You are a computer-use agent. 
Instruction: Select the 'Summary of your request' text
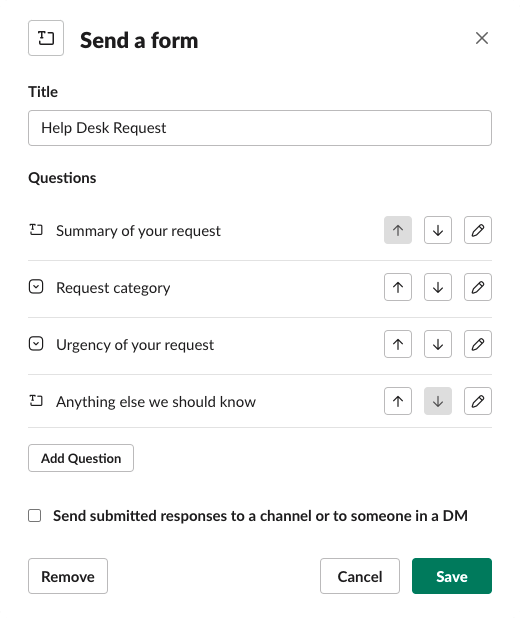point(138,231)
